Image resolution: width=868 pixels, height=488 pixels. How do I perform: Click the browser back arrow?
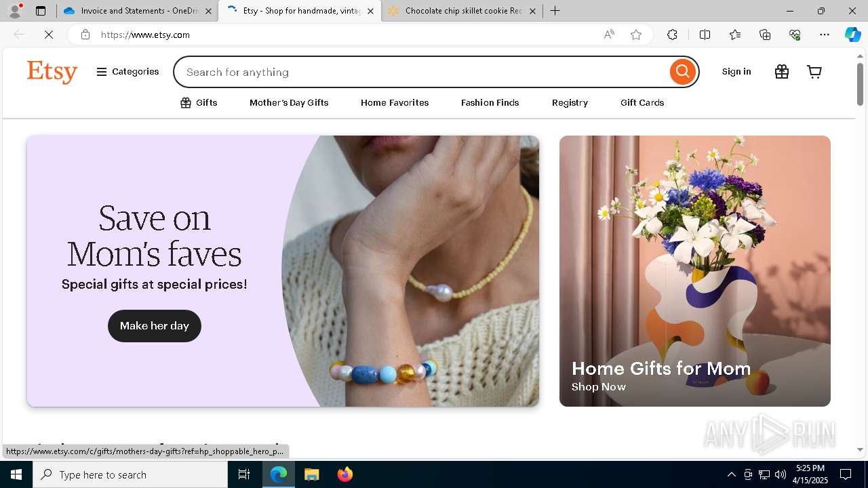tap(19, 35)
